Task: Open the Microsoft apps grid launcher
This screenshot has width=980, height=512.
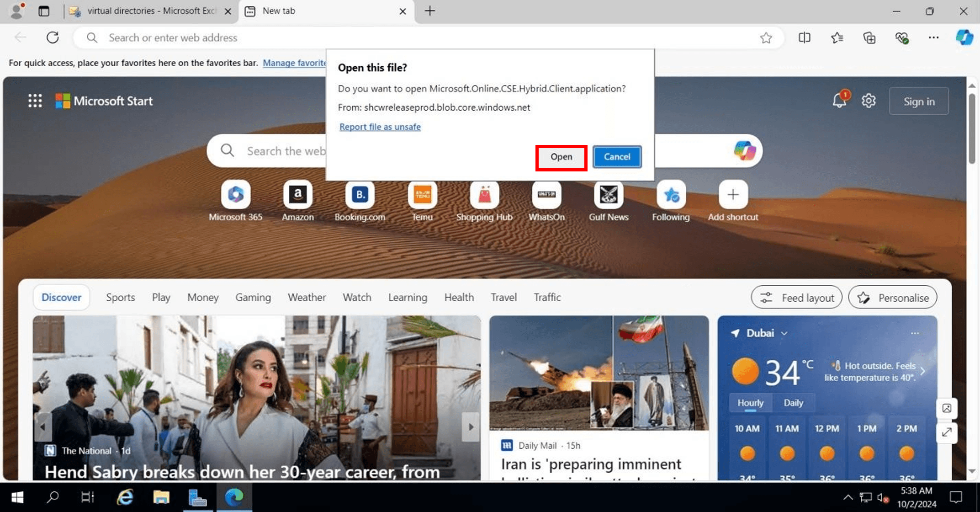Action: [x=35, y=101]
